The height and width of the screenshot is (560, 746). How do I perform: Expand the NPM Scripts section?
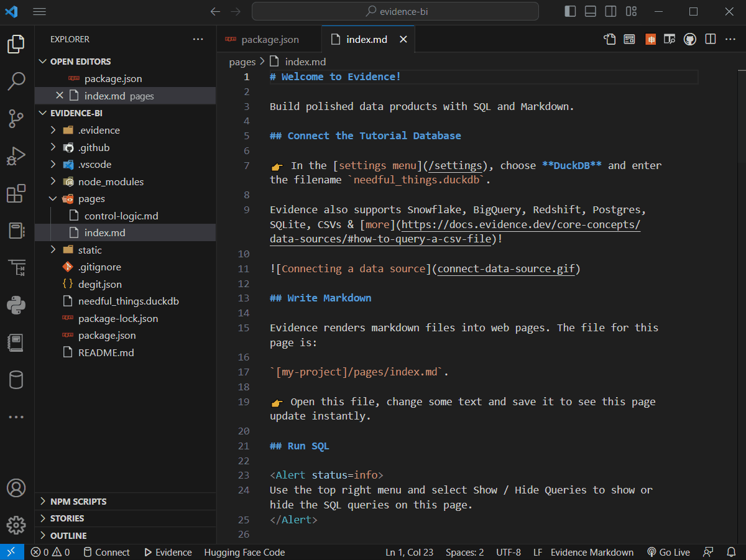pos(43,502)
